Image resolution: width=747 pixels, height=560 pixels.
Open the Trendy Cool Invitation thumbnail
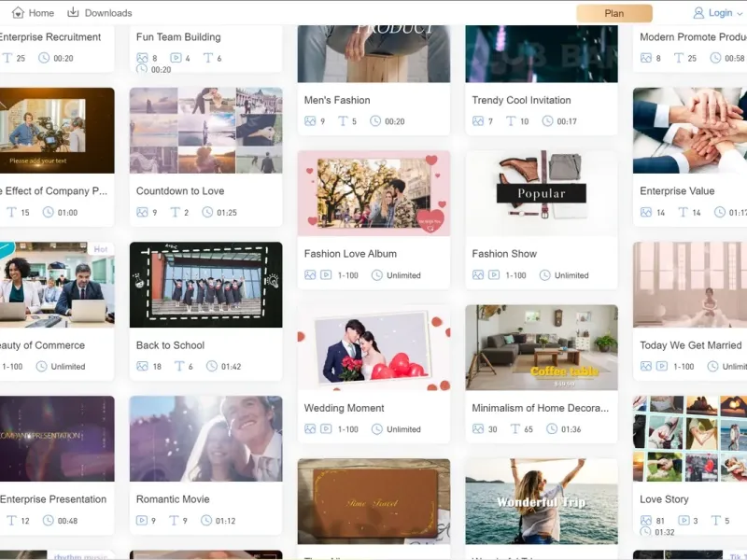[542, 54]
